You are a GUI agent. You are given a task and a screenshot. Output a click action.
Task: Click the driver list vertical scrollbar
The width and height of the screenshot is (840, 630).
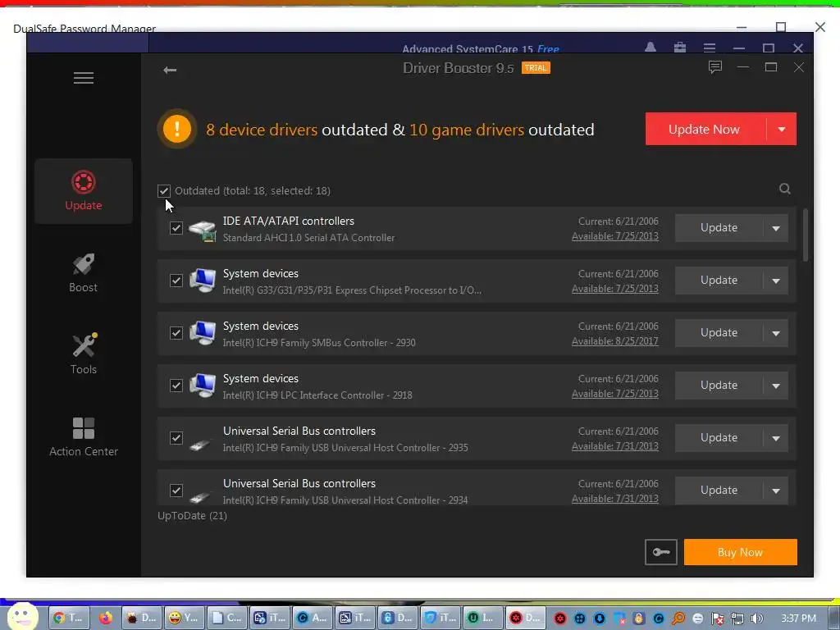pyautogui.click(x=806, y=235)
